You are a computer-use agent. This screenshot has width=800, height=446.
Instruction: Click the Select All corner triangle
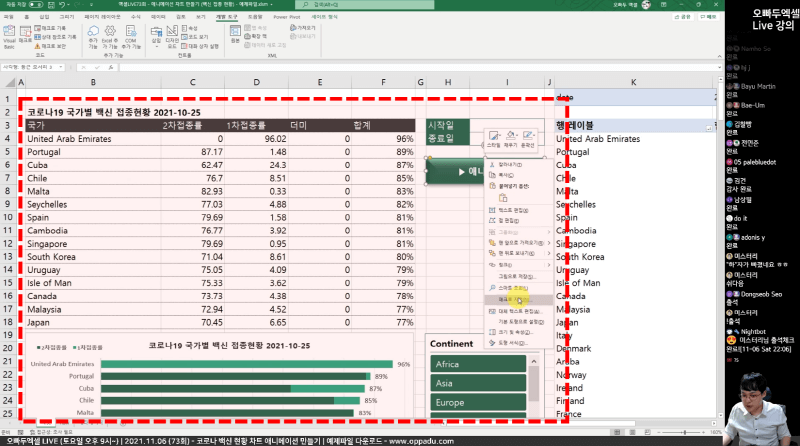tap(10, 82)
